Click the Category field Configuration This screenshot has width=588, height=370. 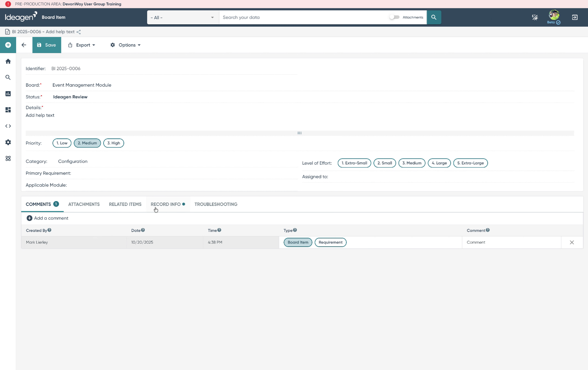[73, 161]
